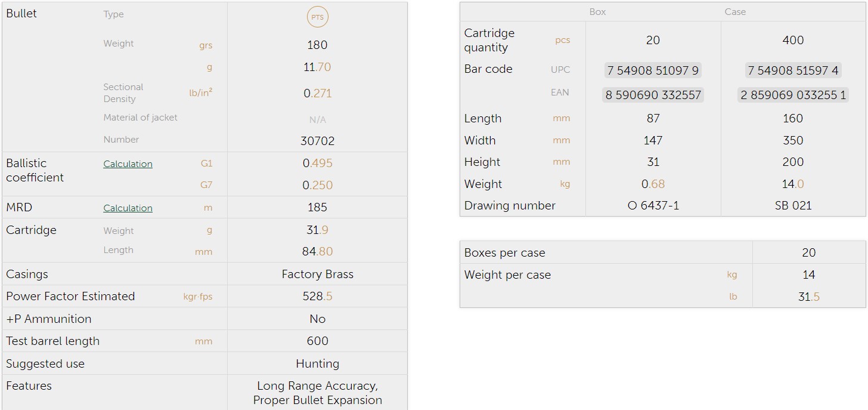Screen dimensions: 868x410
Task: Open the MRD Calculation link
Action: 128,208
